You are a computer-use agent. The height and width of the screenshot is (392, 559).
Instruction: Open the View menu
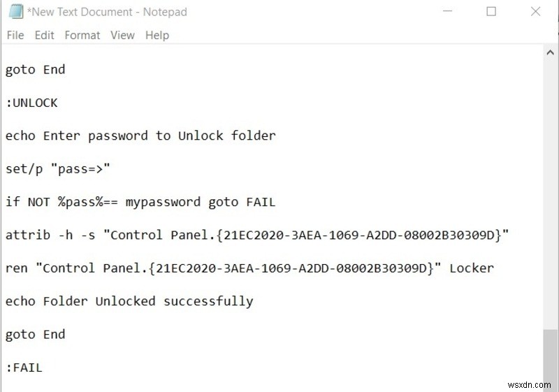point(122,35)
